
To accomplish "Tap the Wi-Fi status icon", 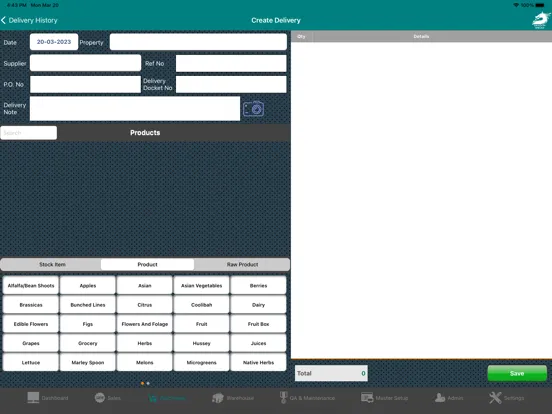I will pyautogui.click(x=516, y=5).
